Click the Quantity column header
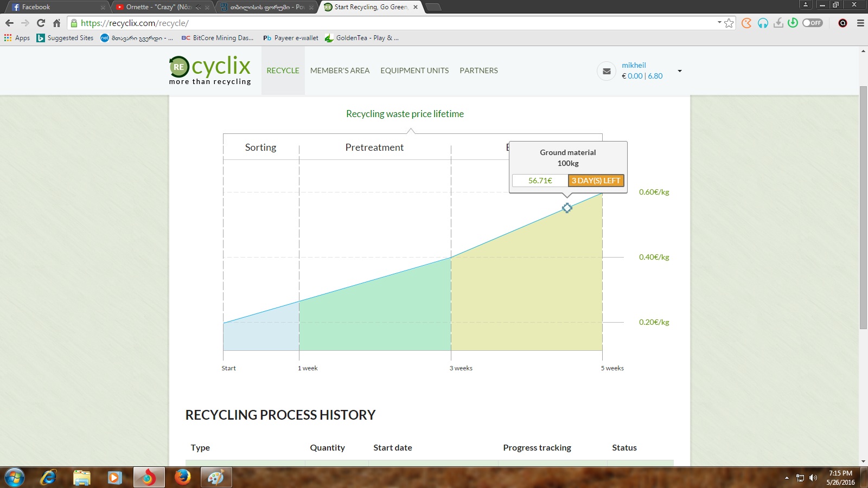This screenshot has height=488, width=868. point(327,447)
